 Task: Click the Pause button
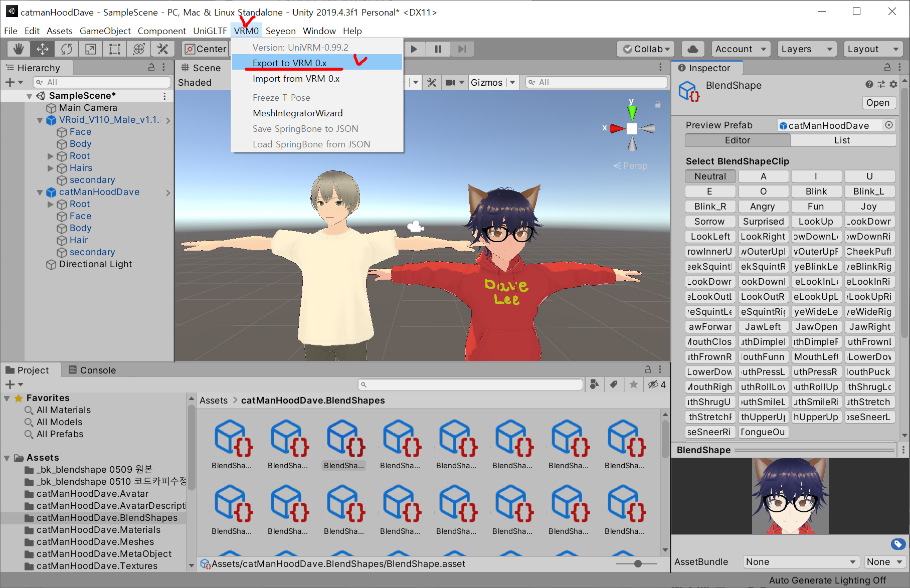[438, 49]
